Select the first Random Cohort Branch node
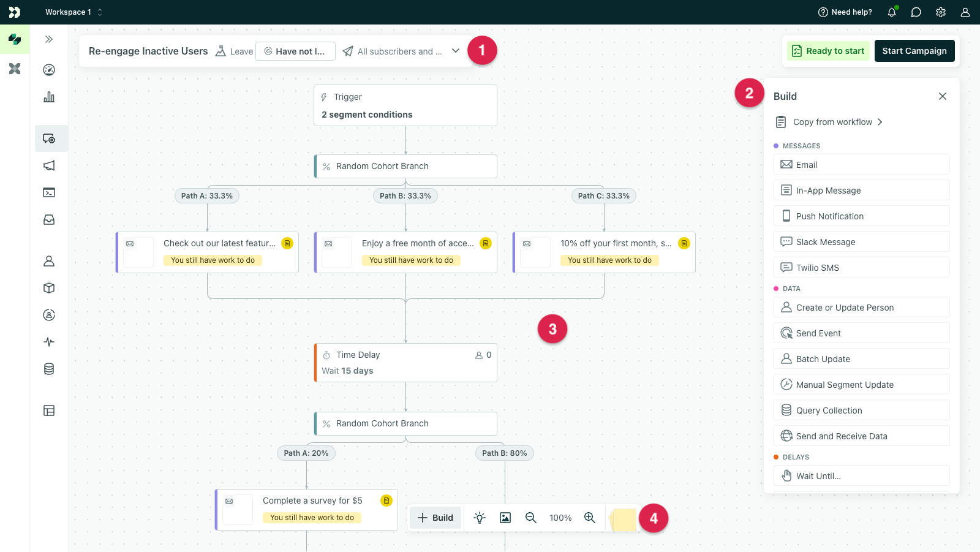 [x=405, y=166]
